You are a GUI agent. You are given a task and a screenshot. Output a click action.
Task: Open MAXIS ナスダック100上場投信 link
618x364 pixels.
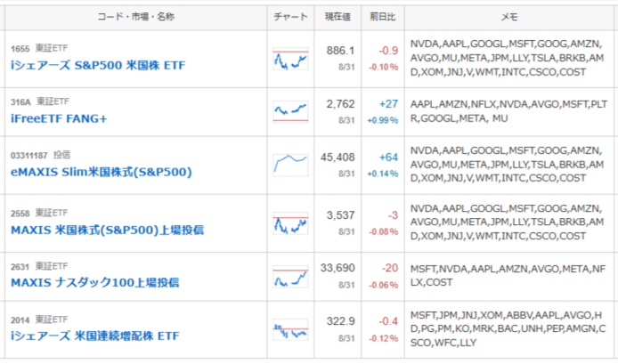(95, 283)
